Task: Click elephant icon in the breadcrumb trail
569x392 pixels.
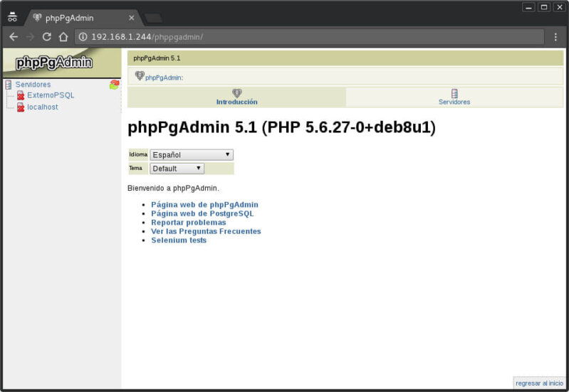Action: click(x=140, y=76)
